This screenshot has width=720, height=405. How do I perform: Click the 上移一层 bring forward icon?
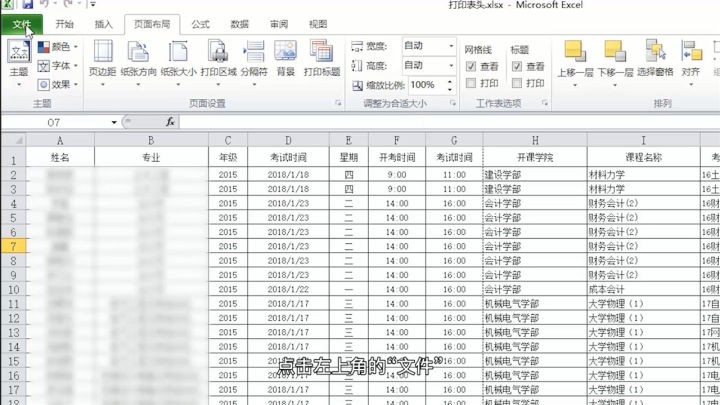point(575,51)
